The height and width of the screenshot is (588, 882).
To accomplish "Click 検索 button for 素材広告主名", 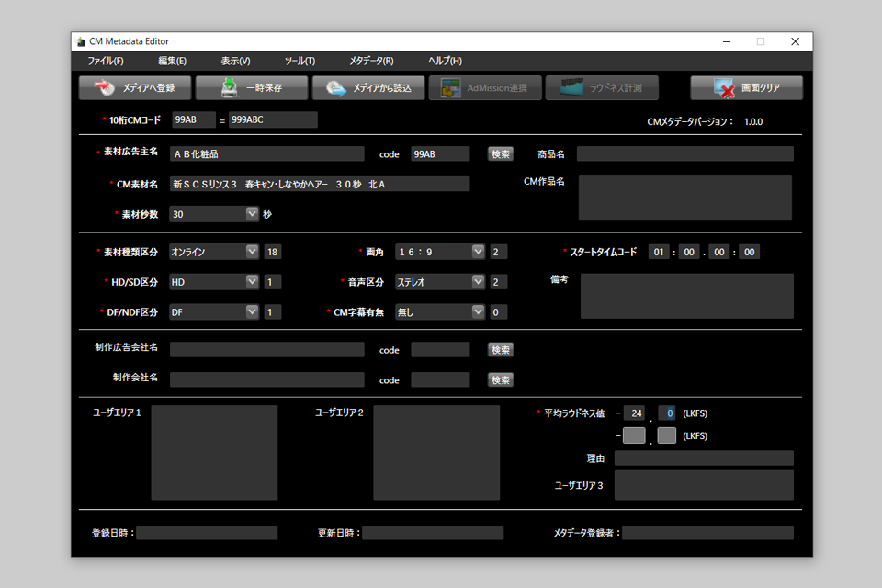I will point(500,154).
